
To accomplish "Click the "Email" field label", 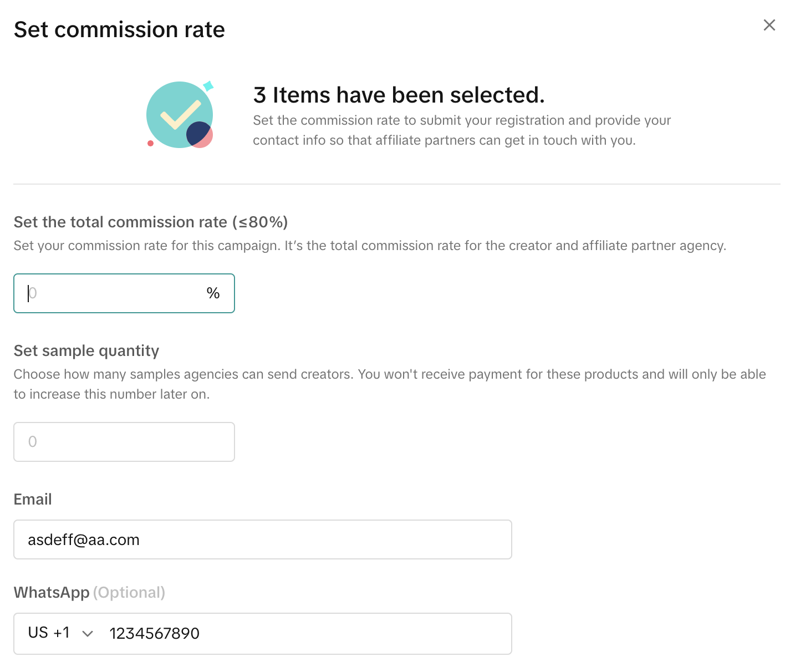I will click(x=33, y=499).
